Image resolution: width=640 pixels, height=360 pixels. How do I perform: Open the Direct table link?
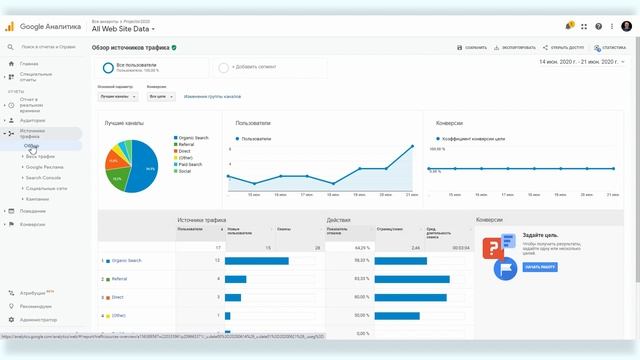pyautogui.click(x=118, y=297)
